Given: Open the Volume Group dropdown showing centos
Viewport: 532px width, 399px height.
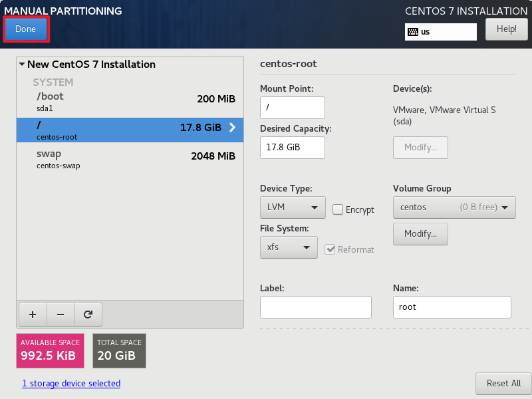Looking at the screenshot, I should [x=454, y=207].
